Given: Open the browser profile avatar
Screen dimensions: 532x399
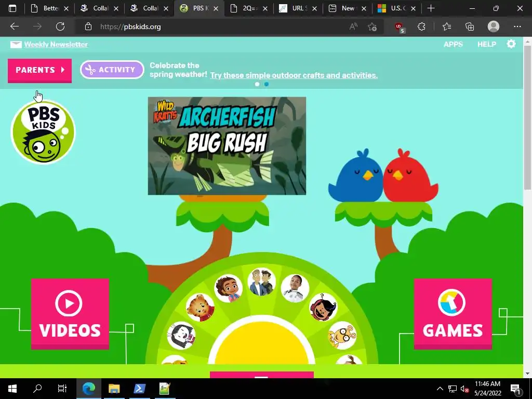Looking at the screenshot, I should coord(494,26).
